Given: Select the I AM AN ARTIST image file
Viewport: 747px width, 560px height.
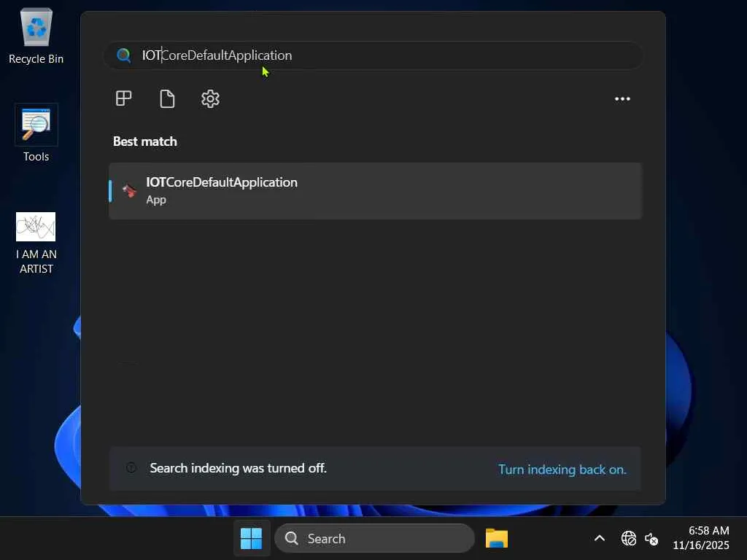Looking at the screenshot, I should (x=36, y=243).
